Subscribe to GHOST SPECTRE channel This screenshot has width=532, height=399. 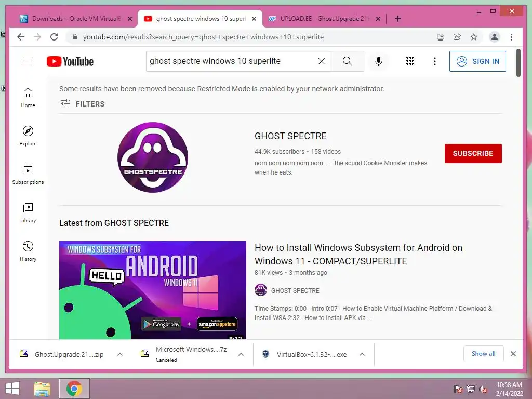[473, 153]
